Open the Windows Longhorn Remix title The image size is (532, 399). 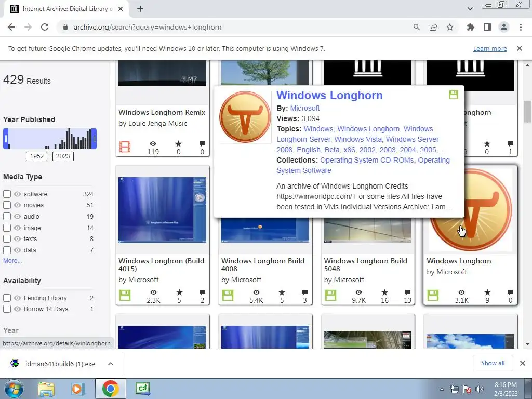(162, 112)
